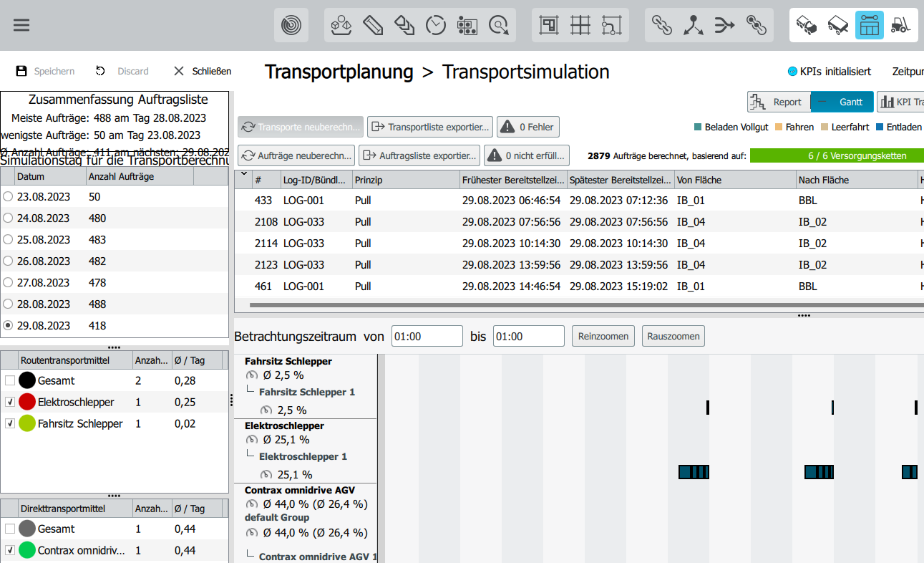
Task: Click the splitter dots above Betrachtungszeitraum
Action: click(x=804, y=315)
